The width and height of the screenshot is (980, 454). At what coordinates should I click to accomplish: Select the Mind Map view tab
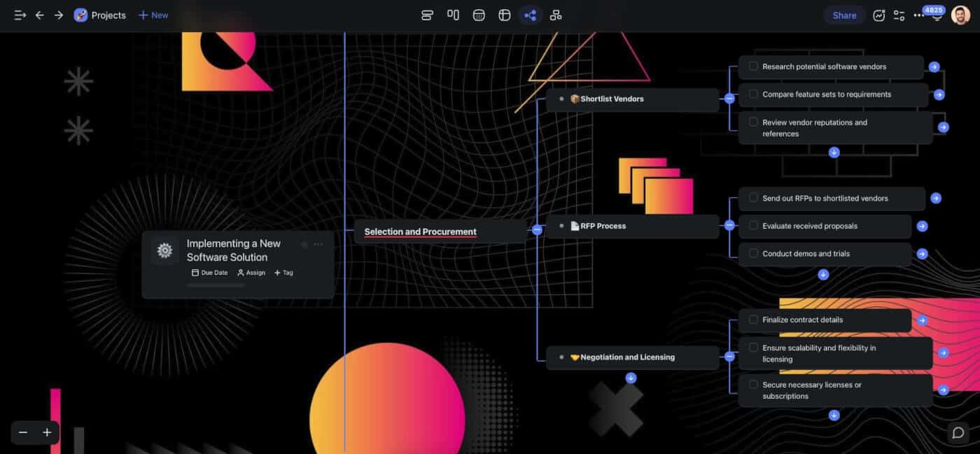[x=530, y=15]
